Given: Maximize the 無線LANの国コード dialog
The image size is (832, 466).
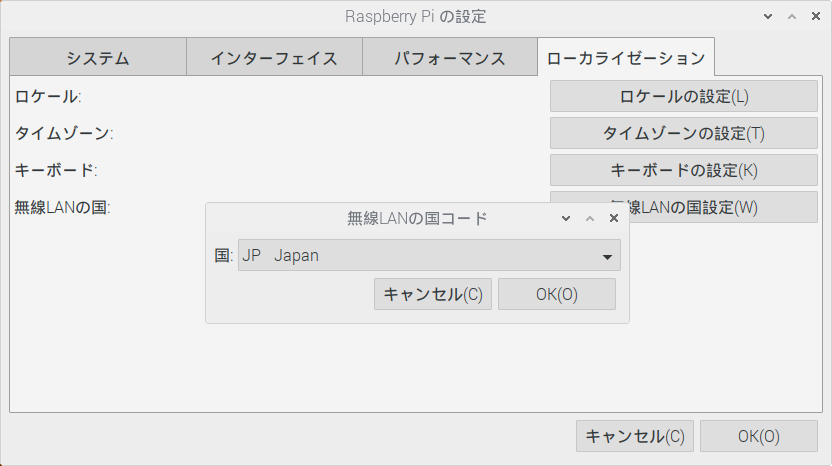Looking at the screenshot, I should click(590, 218).
